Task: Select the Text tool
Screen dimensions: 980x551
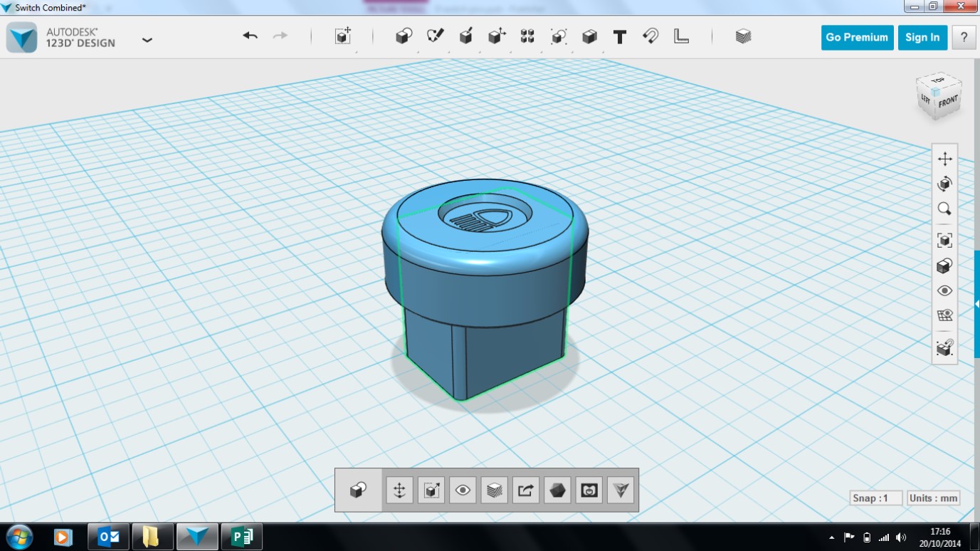Action: point(619,37)
